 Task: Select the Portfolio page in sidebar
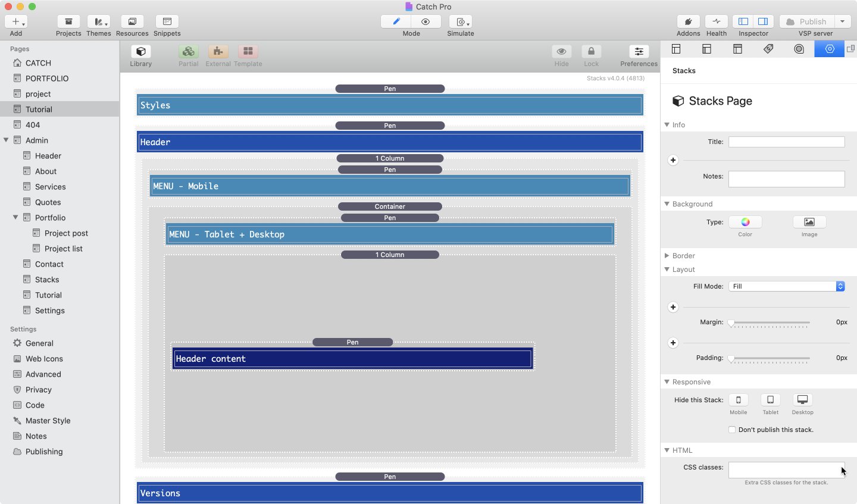50,218
